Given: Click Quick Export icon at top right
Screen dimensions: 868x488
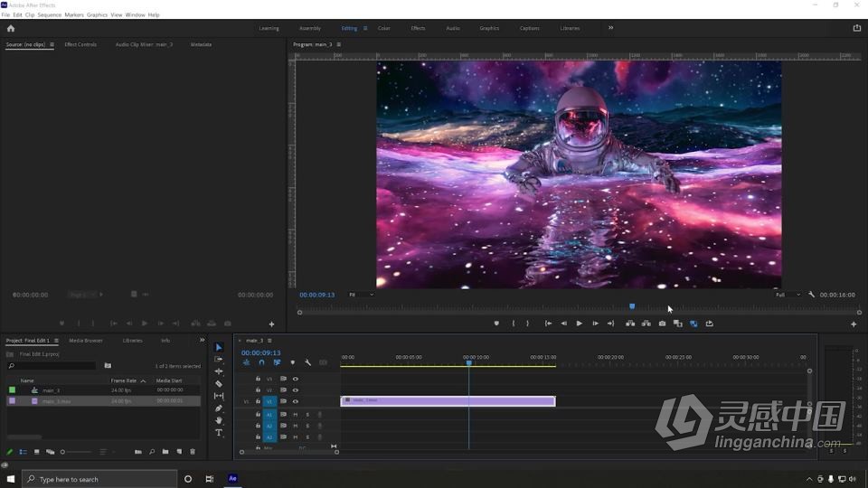Looking at the screenshot, I should pyautogui.click(x=857, y=28).
